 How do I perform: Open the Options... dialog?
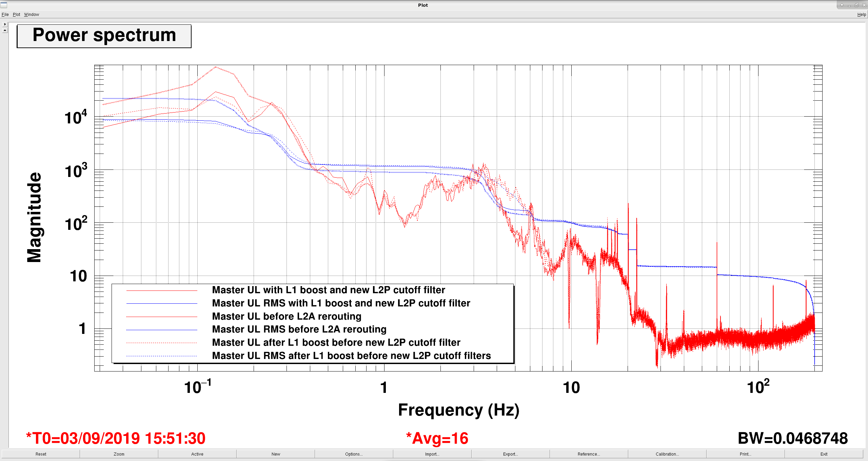pos(354,454)
